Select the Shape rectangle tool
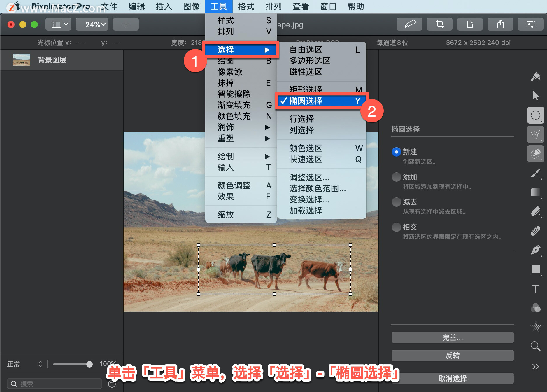Viewport: 547px width, 392px height. coord(535,269)
